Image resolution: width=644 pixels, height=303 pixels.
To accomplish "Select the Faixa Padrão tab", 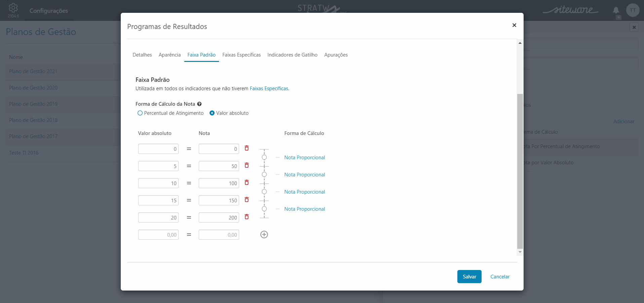I will (201, 55).
